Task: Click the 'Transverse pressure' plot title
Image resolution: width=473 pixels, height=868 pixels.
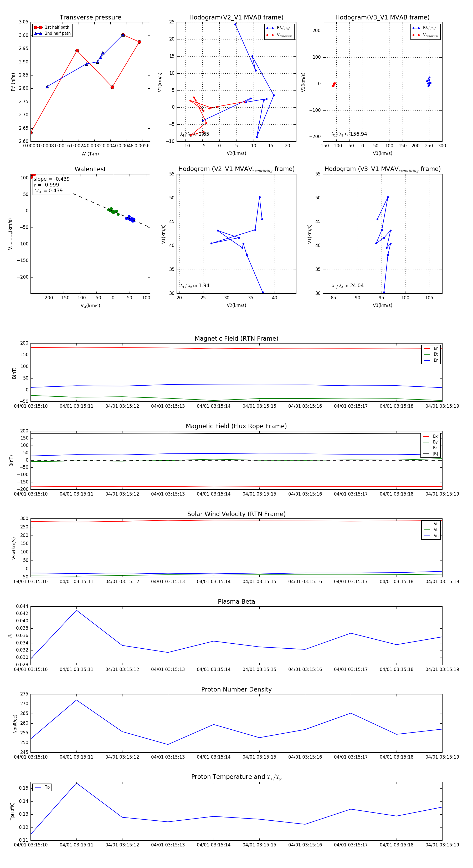Action: [90, 18]
